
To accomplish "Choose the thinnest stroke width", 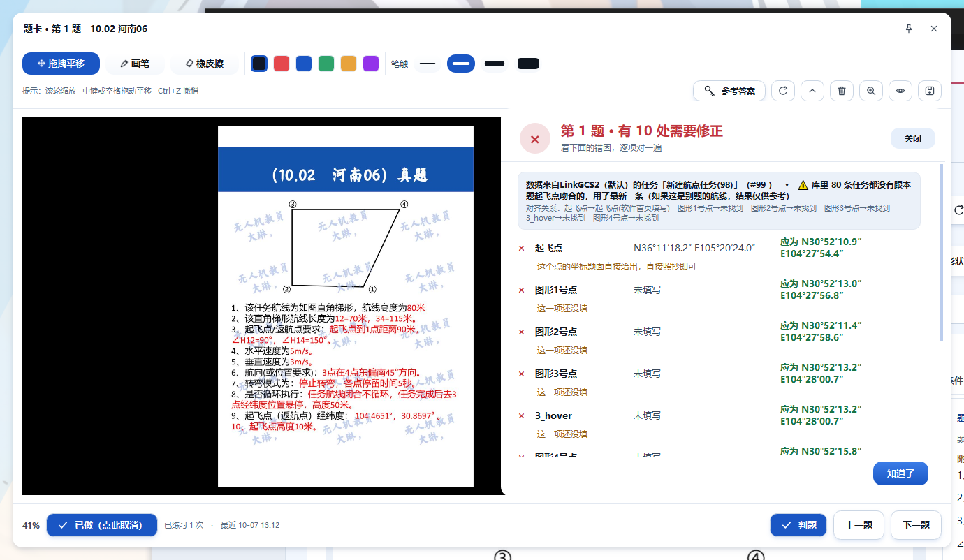I will coord(428,64).
